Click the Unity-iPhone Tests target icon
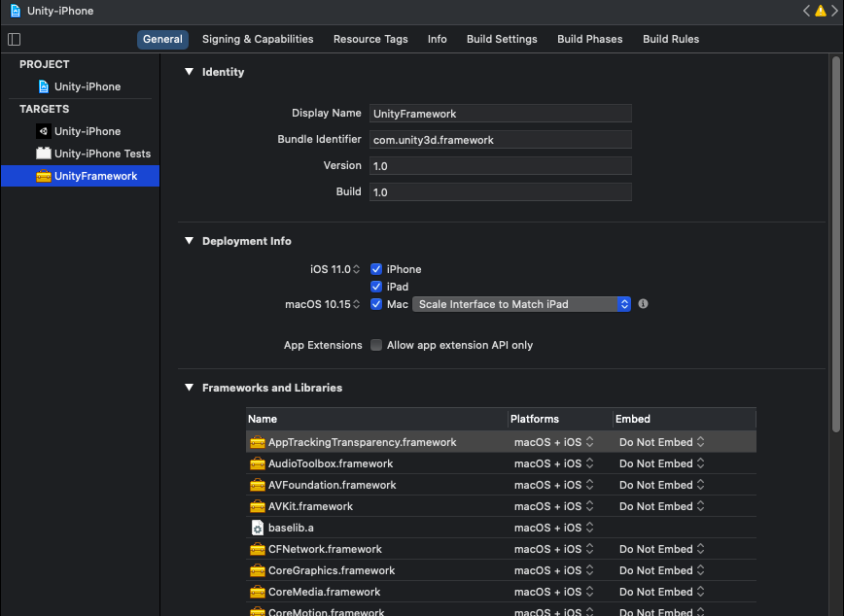This screenshot has height=616, width=844. click(44, 154)
